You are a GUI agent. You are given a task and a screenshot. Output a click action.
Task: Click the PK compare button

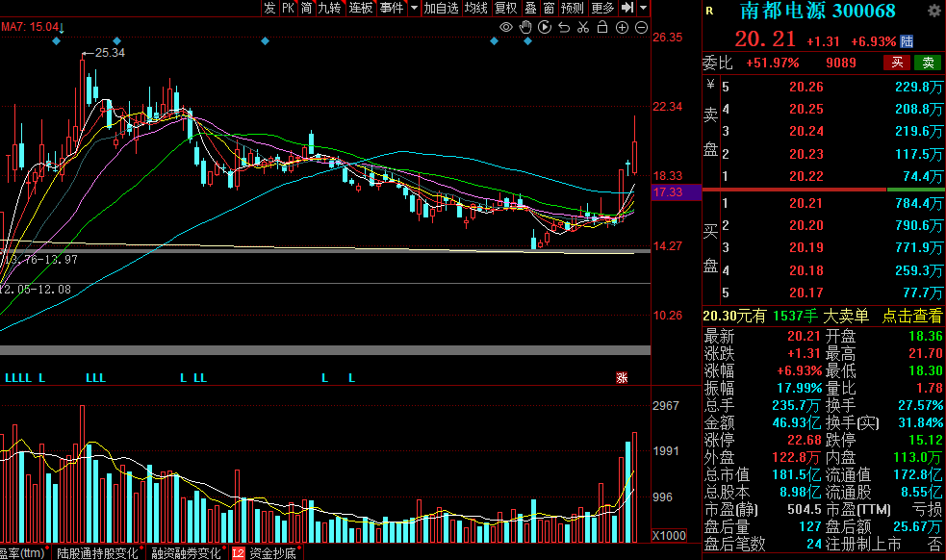point(289,8)
